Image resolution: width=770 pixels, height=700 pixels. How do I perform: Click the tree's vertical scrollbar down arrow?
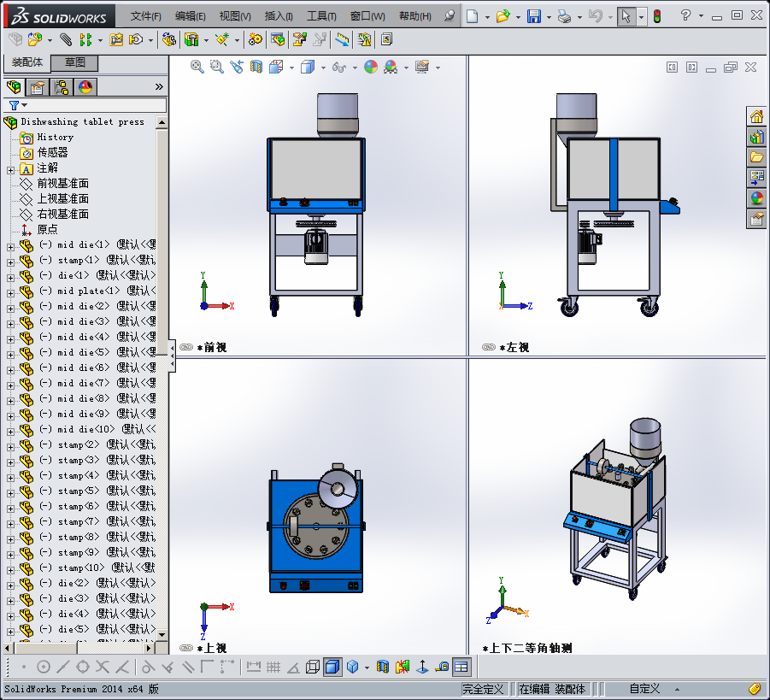(x=162, y=635)
